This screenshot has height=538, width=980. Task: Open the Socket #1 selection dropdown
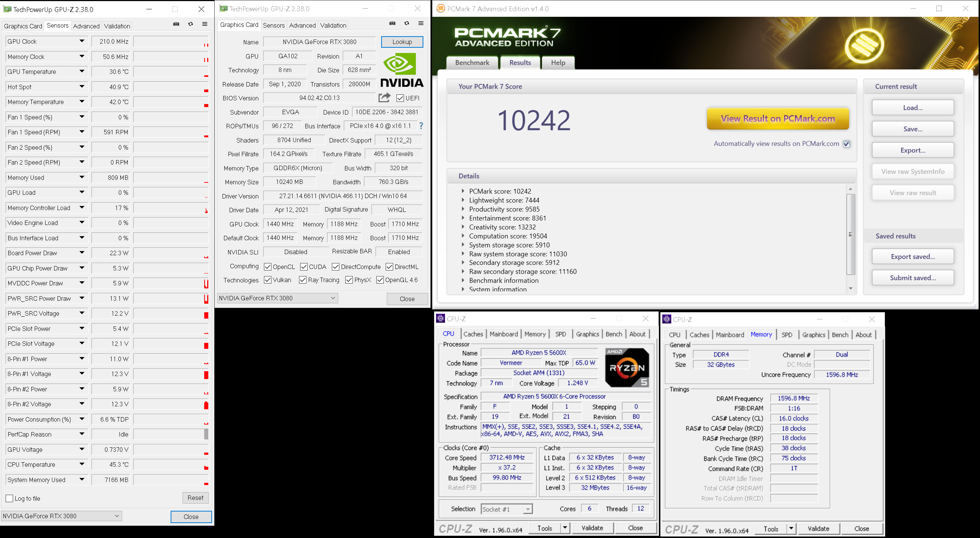click(527, 509)
